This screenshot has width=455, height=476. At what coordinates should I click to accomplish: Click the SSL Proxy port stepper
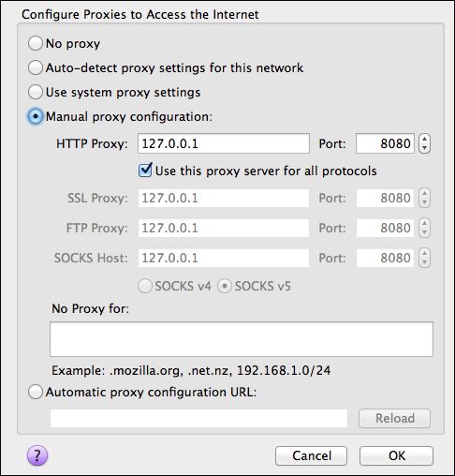424,198
